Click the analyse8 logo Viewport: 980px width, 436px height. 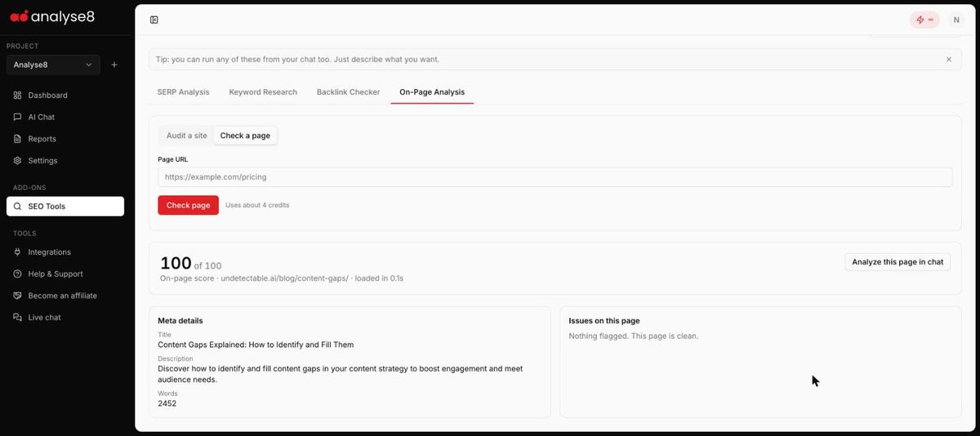[x=52, y=16]
